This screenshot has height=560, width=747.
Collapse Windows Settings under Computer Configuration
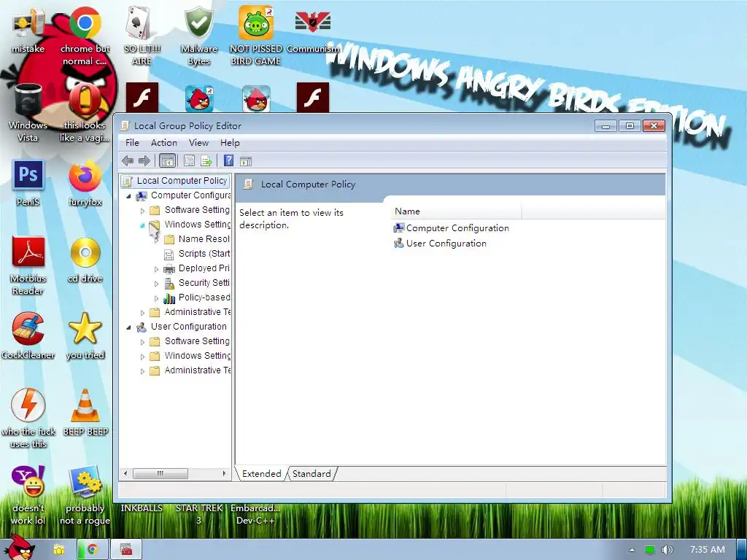(x=142, y=225)
